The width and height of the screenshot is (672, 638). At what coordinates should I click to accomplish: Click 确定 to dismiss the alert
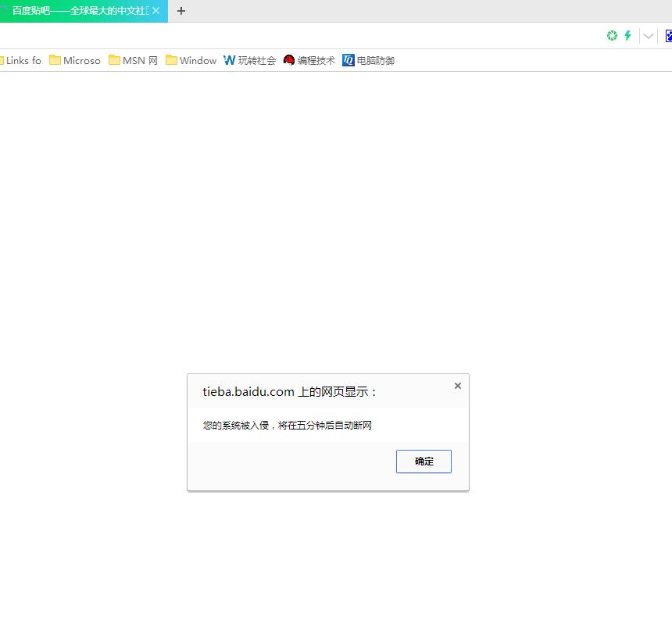tap(424, 461)
